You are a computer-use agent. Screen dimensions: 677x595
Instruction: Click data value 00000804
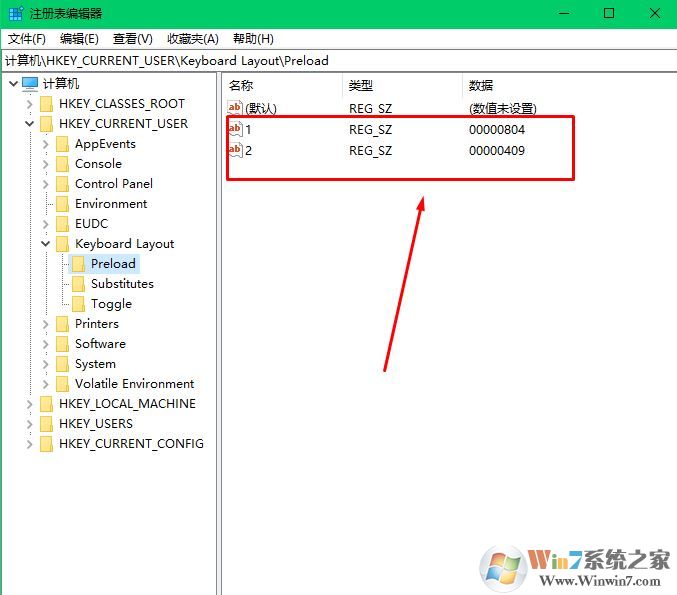(x=497, y=130)
